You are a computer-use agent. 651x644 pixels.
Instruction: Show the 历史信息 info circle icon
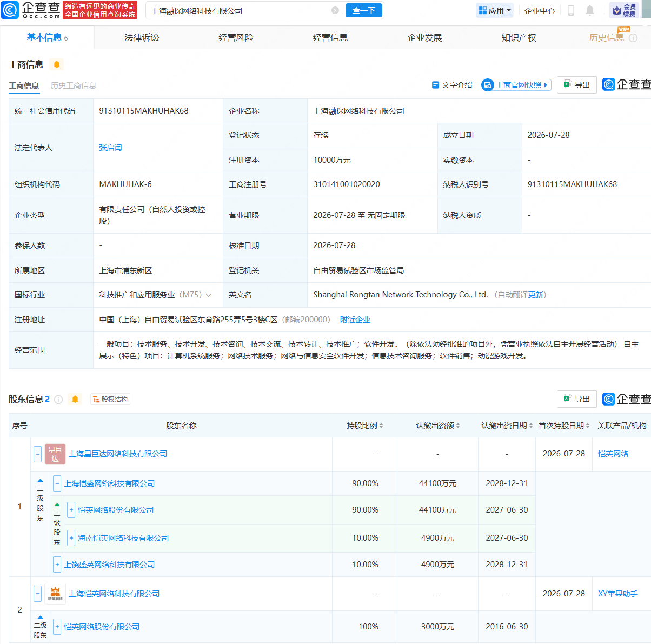(633, 38)
